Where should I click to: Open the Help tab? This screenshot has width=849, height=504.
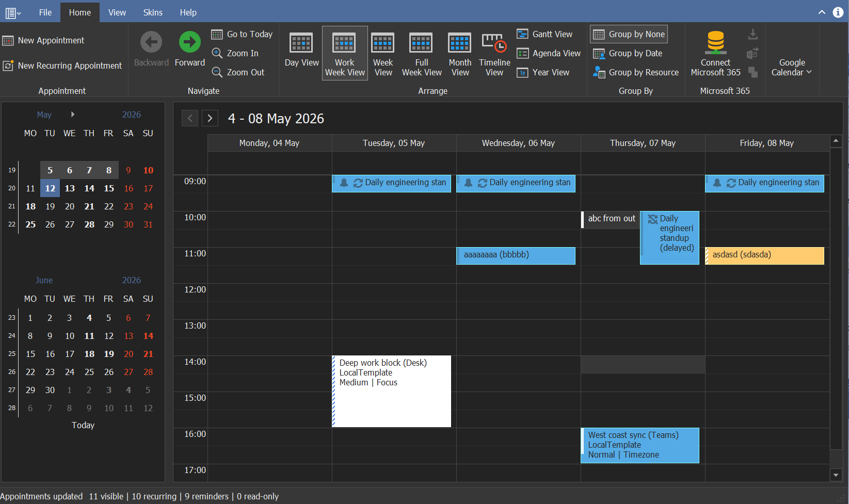coord(188,12)
